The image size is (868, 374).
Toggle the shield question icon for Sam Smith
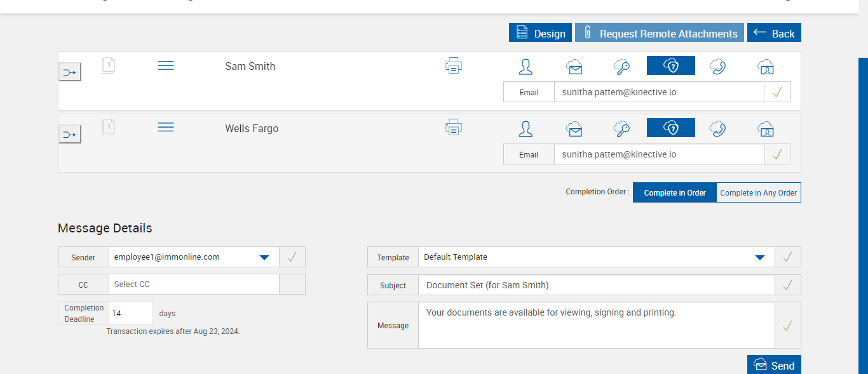click(x=671, y=66)
